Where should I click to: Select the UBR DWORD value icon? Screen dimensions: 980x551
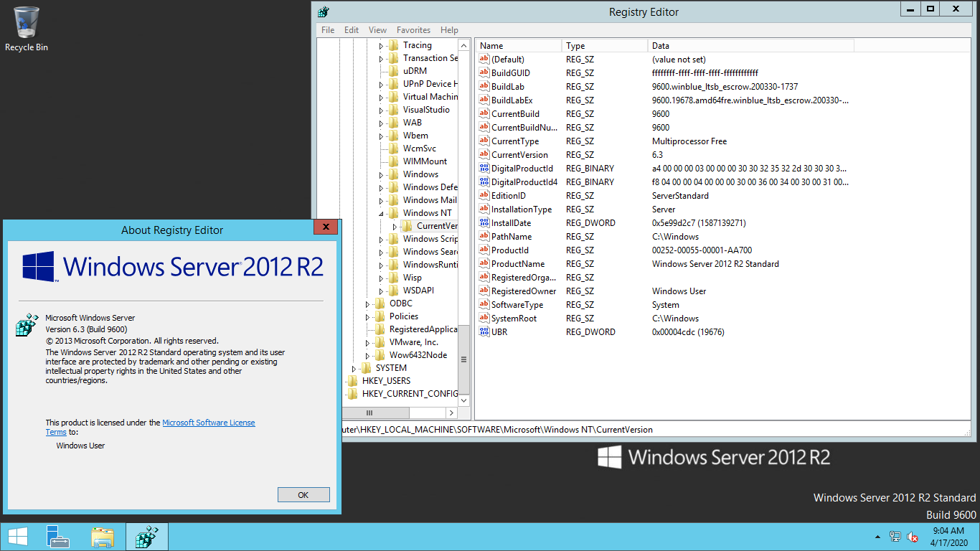coord(484,332)
